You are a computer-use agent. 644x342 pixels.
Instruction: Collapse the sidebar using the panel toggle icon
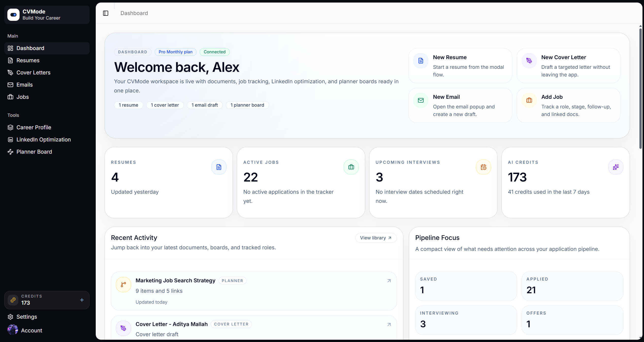click(106, 13)
